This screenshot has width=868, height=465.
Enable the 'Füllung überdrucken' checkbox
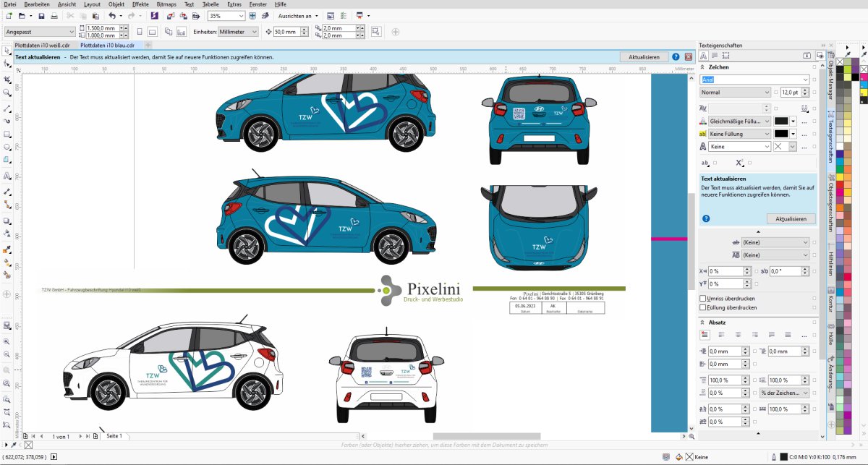[703, 307]
